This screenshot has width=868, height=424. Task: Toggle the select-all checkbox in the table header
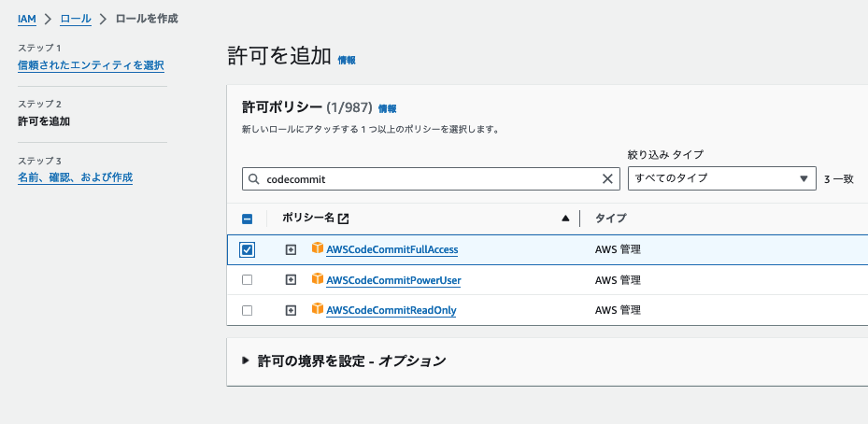click(247, 219)
